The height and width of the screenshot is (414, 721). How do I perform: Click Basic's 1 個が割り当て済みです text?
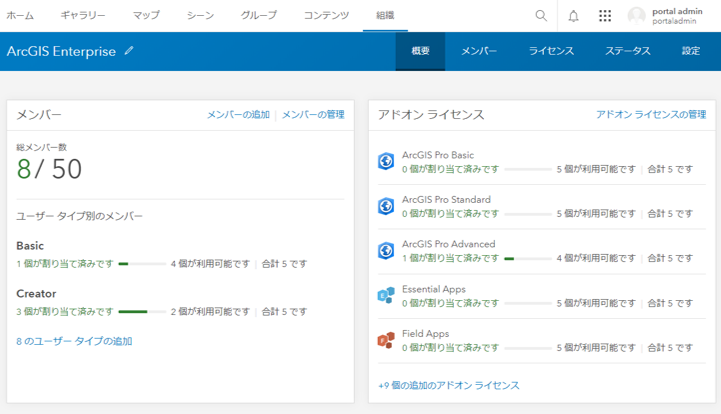coord(65,264)
